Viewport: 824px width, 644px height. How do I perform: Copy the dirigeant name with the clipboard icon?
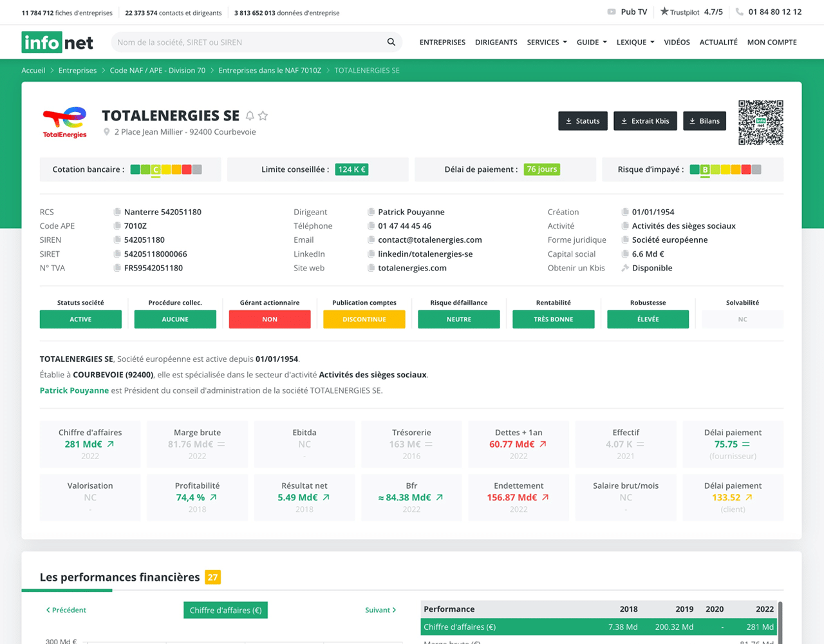coord(371,212)
